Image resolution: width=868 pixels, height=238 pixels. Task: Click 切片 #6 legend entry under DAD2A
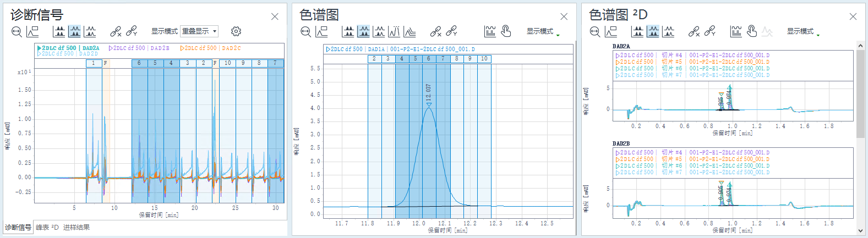[x=692, y=68]
